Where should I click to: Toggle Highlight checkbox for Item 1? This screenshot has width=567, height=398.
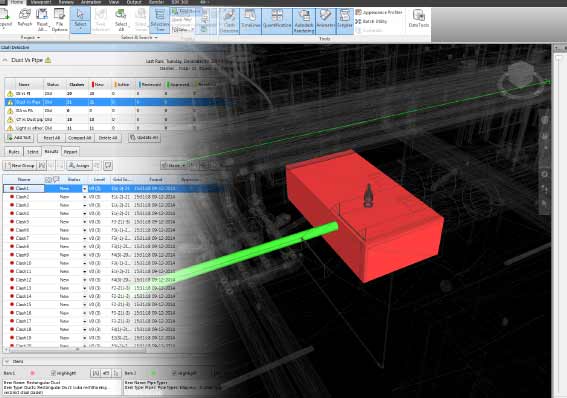(x=53, y=373)
